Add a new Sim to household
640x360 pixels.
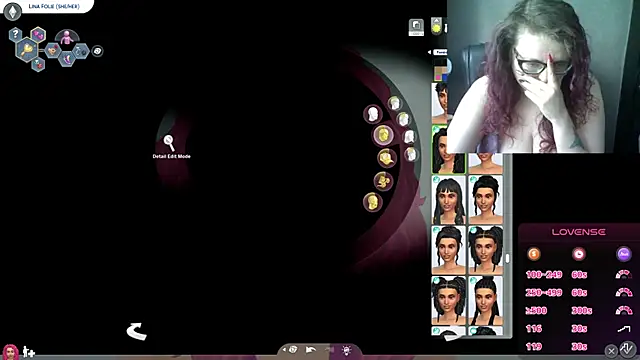(29, 351)
